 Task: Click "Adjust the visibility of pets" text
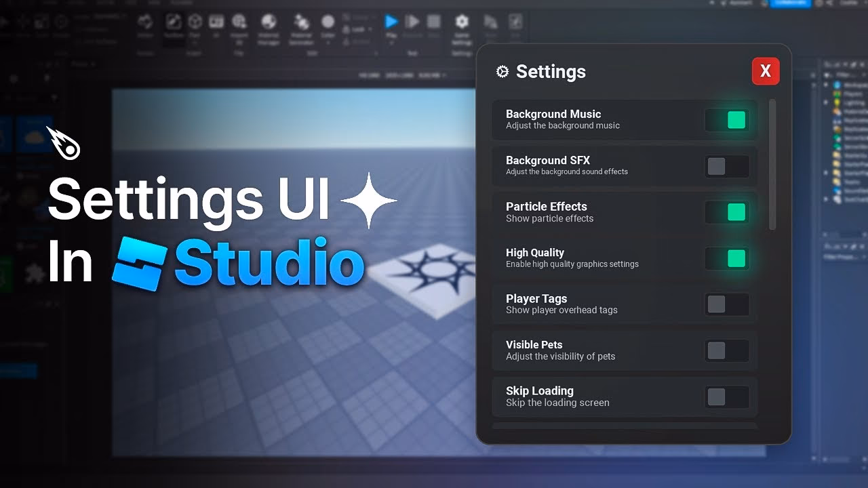[x=561, y=356]
